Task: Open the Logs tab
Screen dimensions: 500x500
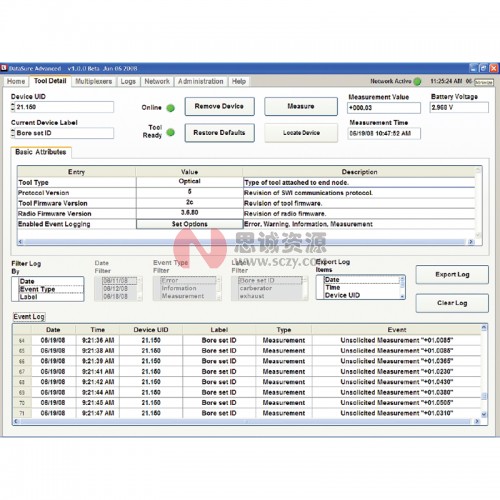Action: coord(128,81)
